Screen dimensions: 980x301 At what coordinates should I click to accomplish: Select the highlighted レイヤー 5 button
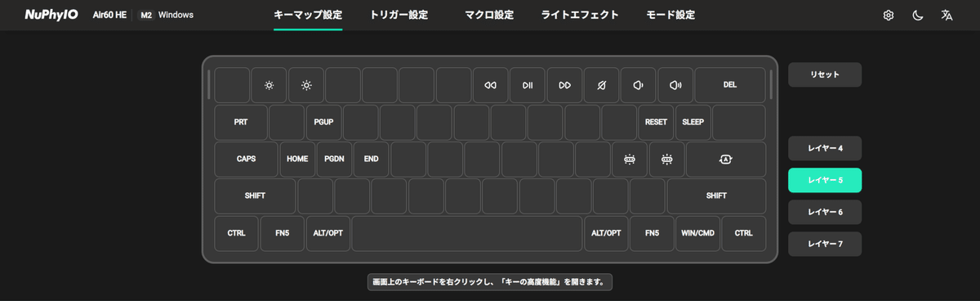point(825,180)
